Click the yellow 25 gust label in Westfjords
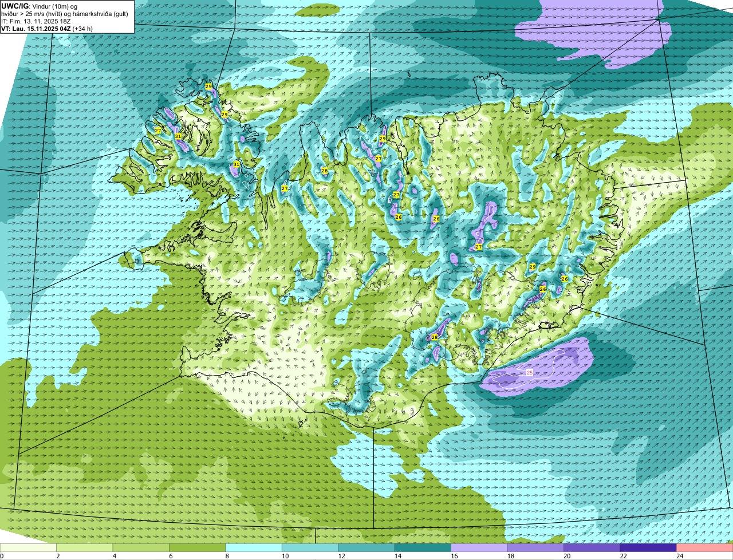This screenshot has height=560, width=733. tap(208, 86)
